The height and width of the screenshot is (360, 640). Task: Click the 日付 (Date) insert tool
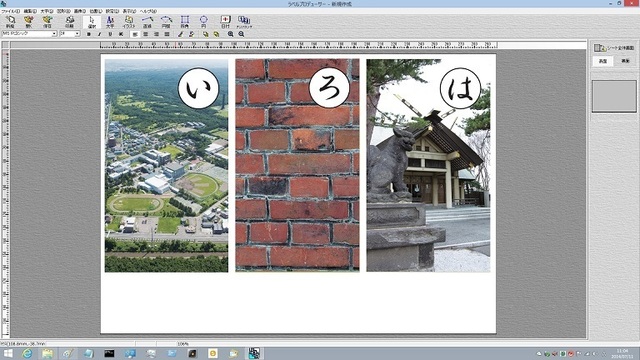pos(225,22)
